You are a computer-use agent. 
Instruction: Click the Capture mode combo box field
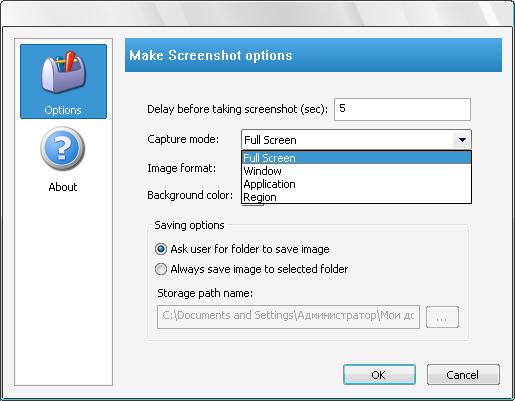(x=356, y=140)
